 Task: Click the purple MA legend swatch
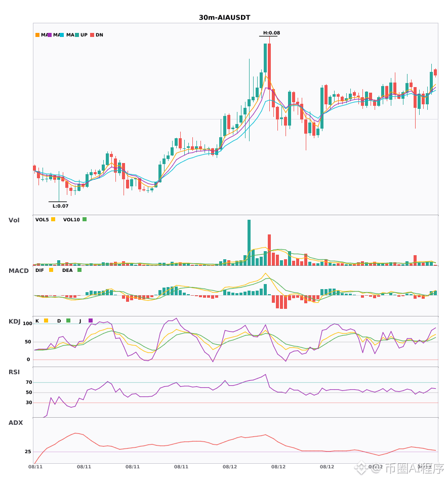pos(50,35)
